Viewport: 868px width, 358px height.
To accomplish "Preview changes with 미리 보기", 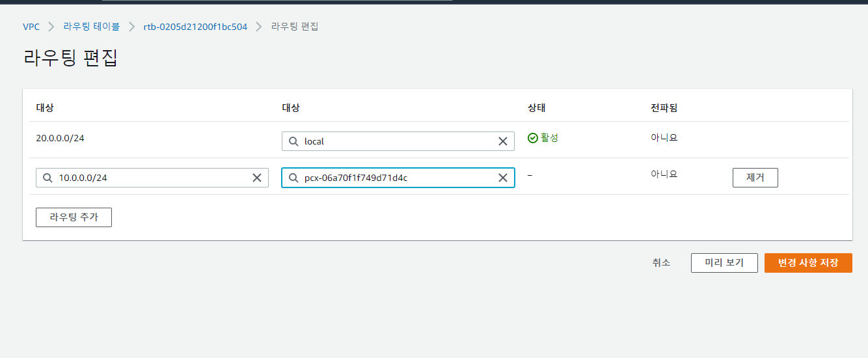I will 724,263.
